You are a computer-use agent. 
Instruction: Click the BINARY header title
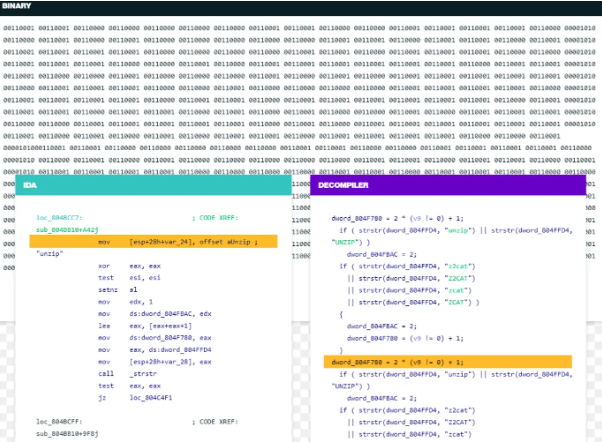(x=16, y=6)
